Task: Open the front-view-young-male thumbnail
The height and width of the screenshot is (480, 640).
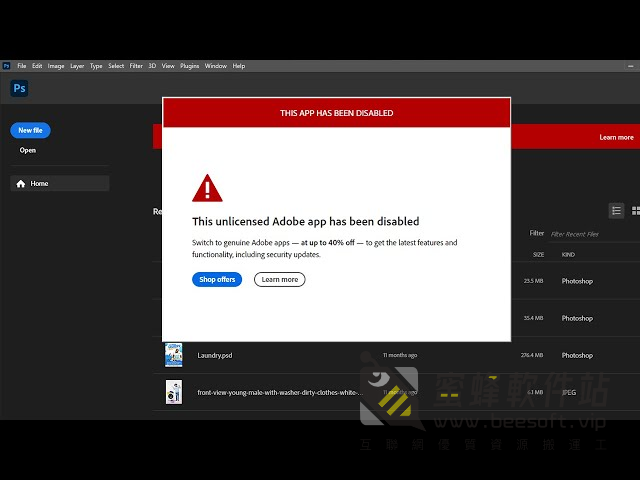Action: tap(174, 392)
